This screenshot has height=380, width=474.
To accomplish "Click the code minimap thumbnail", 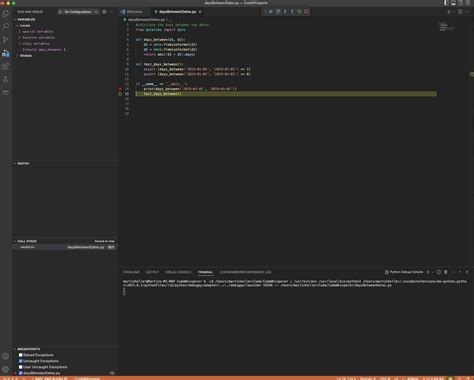I will tap(447, 27).
